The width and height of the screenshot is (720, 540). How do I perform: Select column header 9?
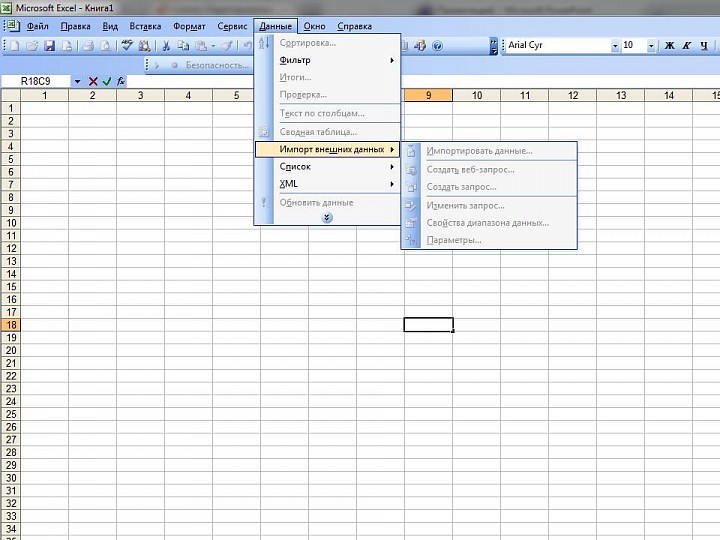pos(428,95)
